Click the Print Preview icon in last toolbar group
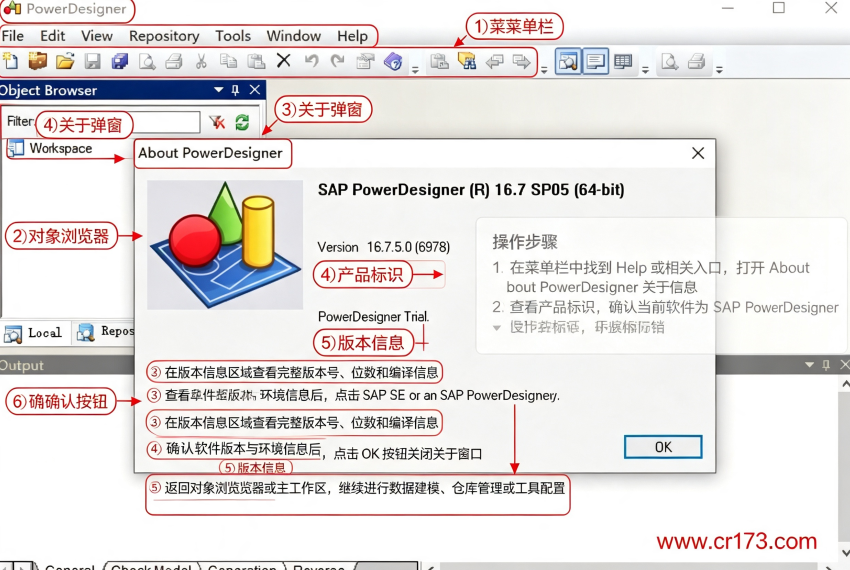Image resolution: width=850 pixels, height=570 pixels. [669, 62]
